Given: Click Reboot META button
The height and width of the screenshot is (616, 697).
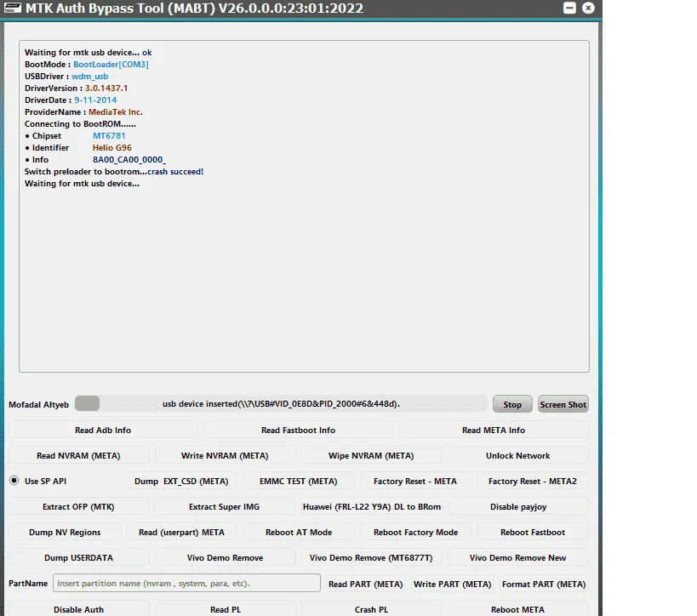Looking at the screenshot, I should 518,609.
